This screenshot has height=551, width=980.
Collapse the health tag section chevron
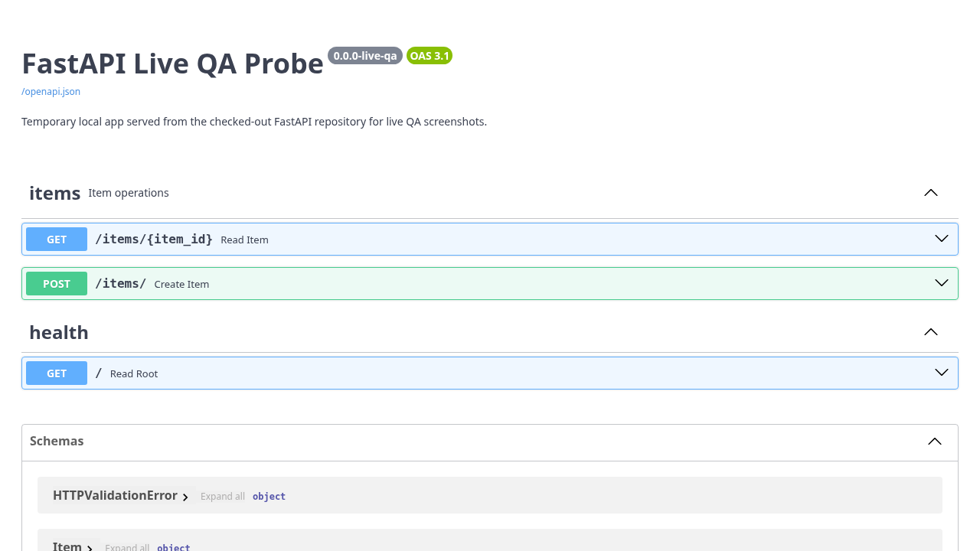point(931,332)
